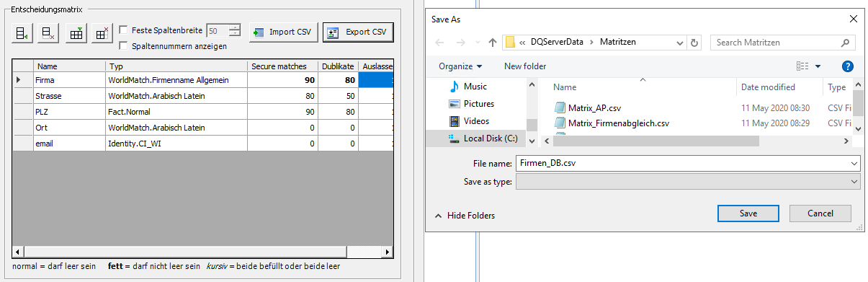868x282 pixels.
Task: Click the Identity.CI_WI type cell
Action: [176, 144]
